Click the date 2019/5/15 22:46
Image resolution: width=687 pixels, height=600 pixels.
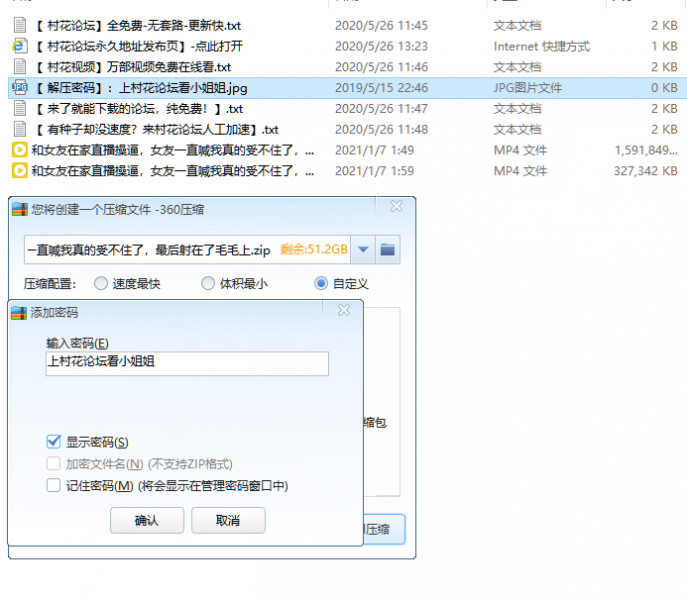tap(381, 88)
